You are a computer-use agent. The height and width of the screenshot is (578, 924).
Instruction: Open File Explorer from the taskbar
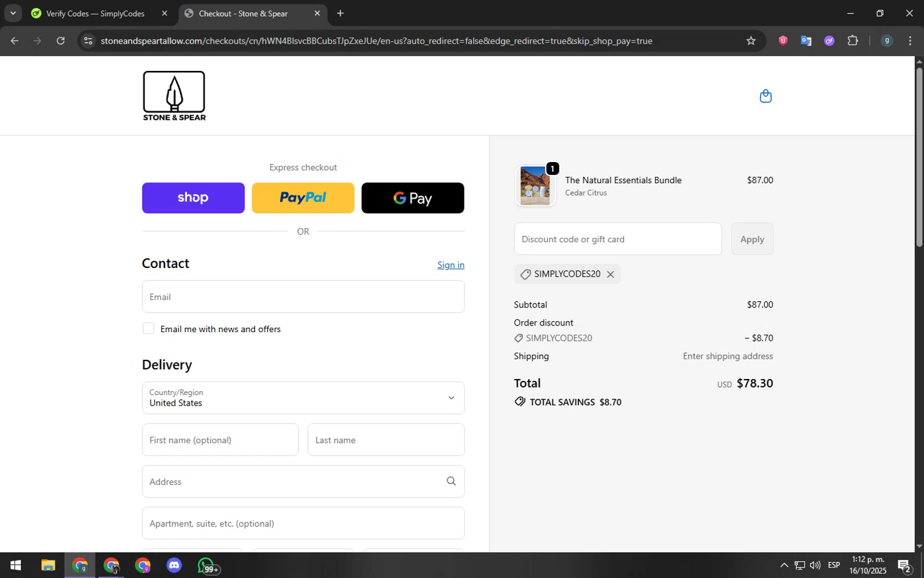point(48,565)
